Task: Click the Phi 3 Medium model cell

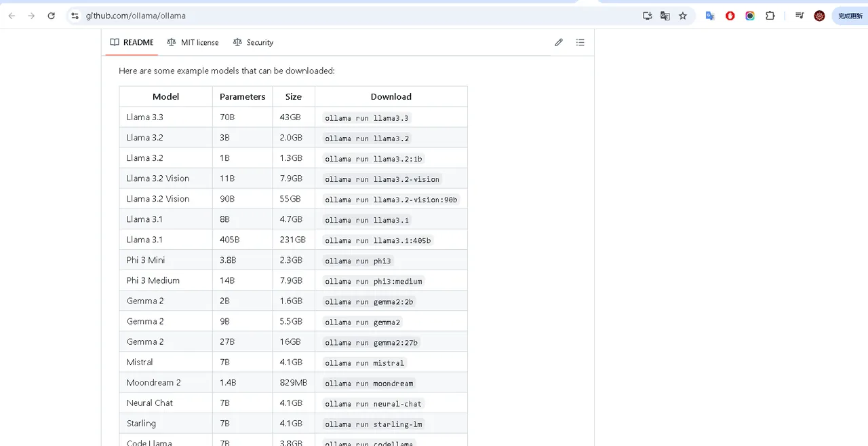Action: coord(165,280)
